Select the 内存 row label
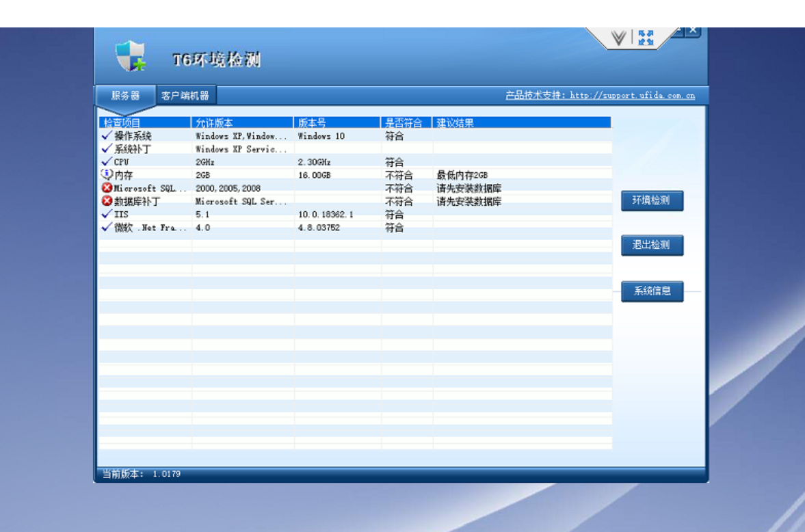805x532 pixels. (123, 175)
